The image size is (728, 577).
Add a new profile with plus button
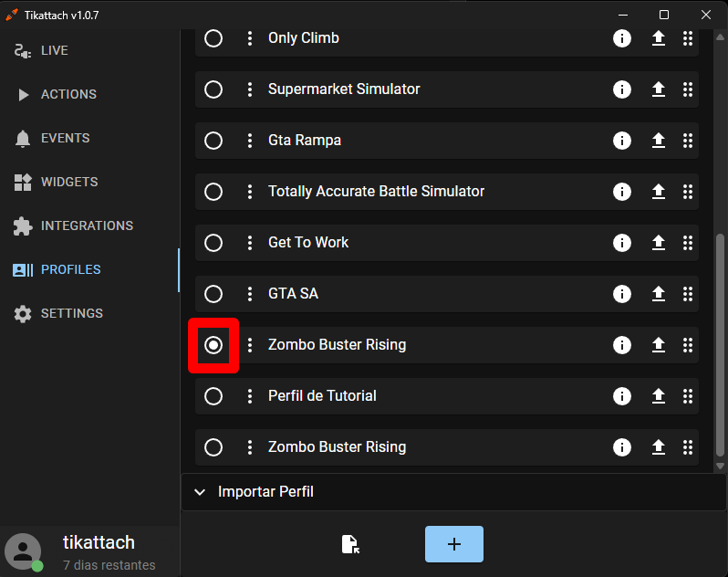pyautogui.click(x=454, y=544)
